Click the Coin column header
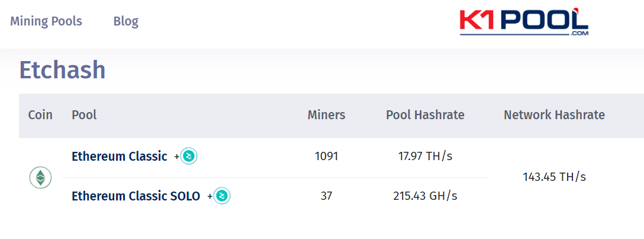This screenshot has height=239, width=644. [x=40, y=115]
